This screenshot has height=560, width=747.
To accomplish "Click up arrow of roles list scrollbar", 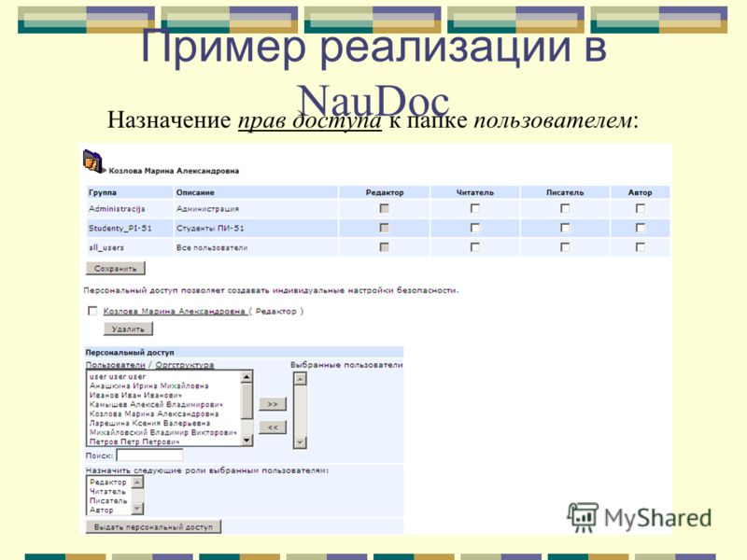I will (x=137, y=483).
